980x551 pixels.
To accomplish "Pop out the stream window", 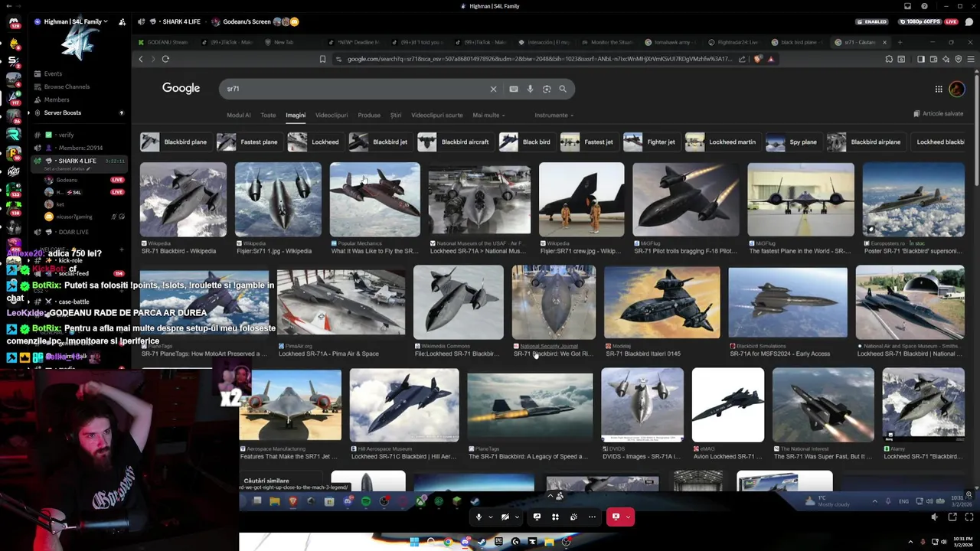I will click(x=952, y=517).
